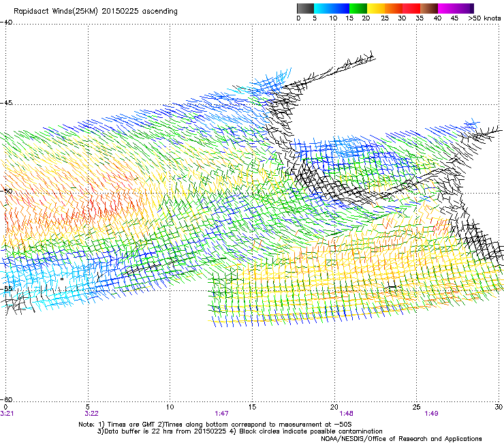
Task: Click the green 15–20 knots legend swatch
Action: click(x=358, y=8)
